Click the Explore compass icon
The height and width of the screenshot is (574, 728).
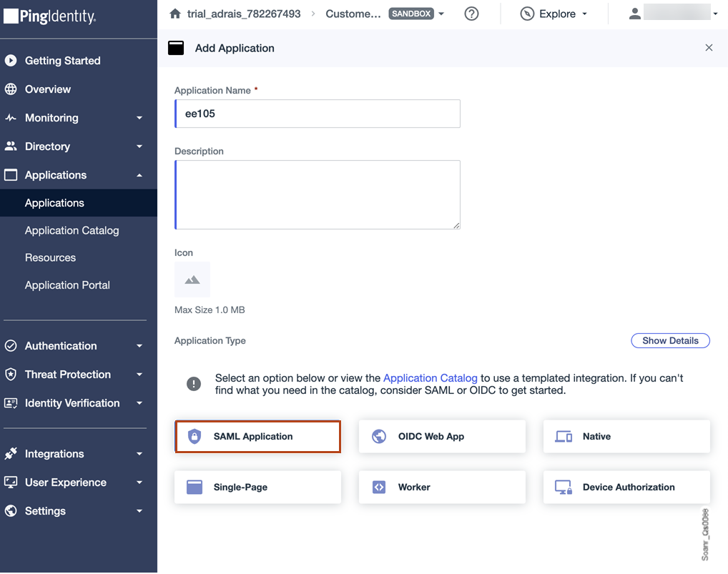527,13
